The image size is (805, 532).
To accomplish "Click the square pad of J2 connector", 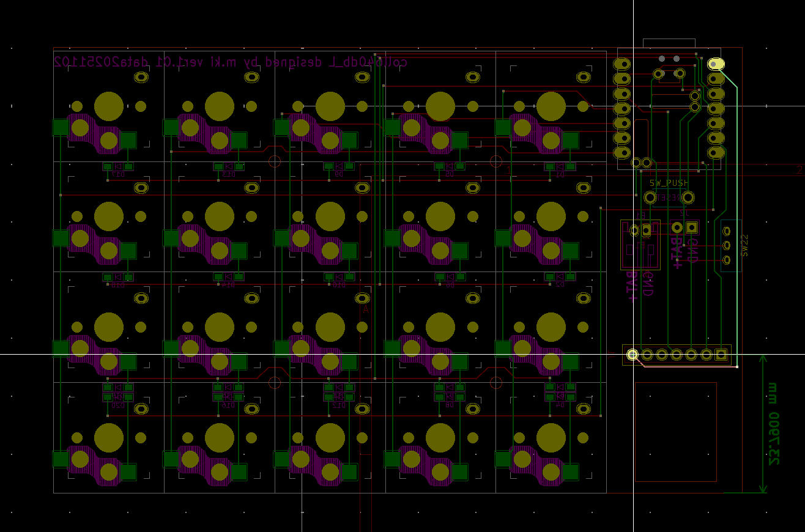I will click(x=692, y=227).
